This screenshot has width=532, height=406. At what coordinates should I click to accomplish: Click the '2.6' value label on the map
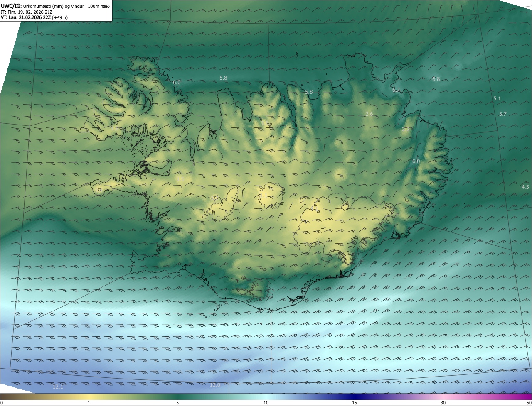(x=369, y=114)
